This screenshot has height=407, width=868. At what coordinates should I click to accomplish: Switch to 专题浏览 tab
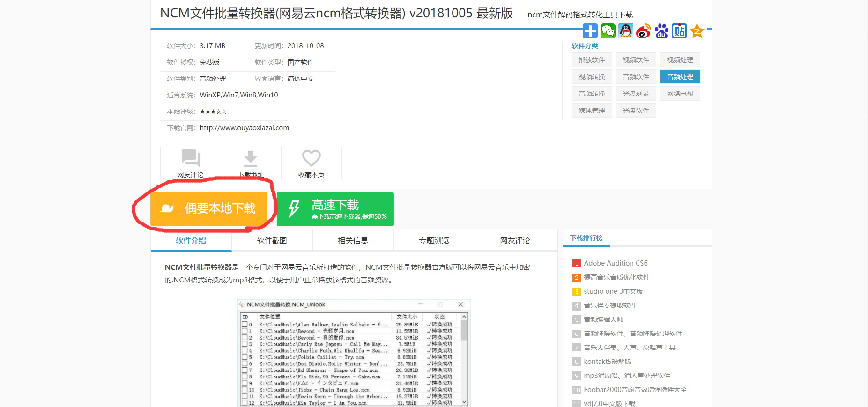click(434, 240)
